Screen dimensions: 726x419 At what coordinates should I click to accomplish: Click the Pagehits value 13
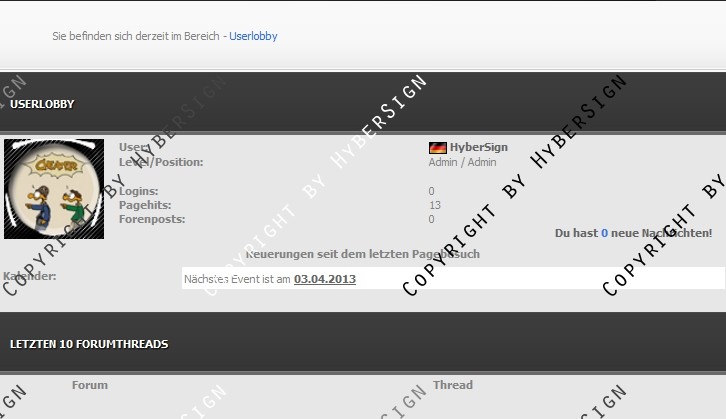tap(435, 205)
